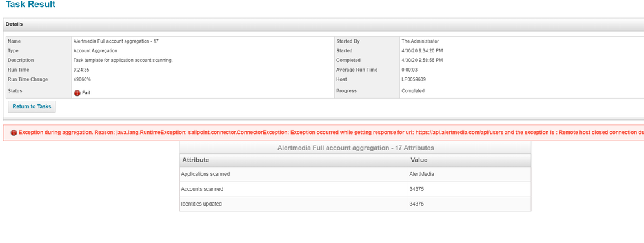Click the exception during aggregation error message
Image resolution: width=644 pixels, height=243 pixels.
[331, 133]
